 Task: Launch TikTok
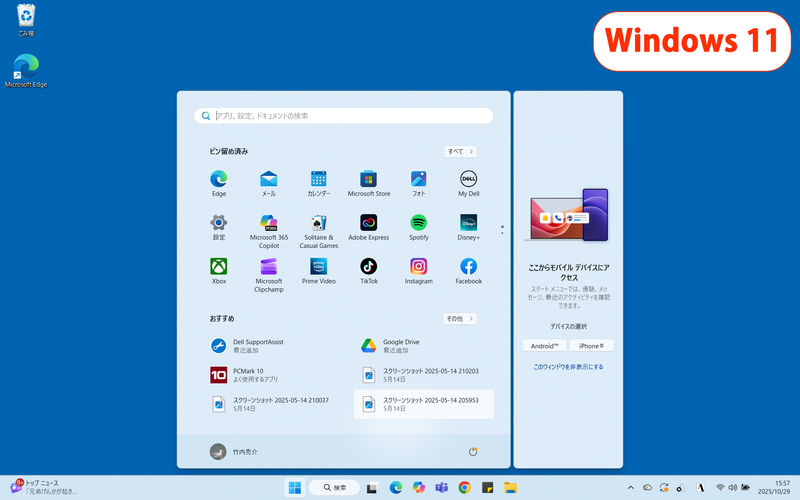point(368,271)
